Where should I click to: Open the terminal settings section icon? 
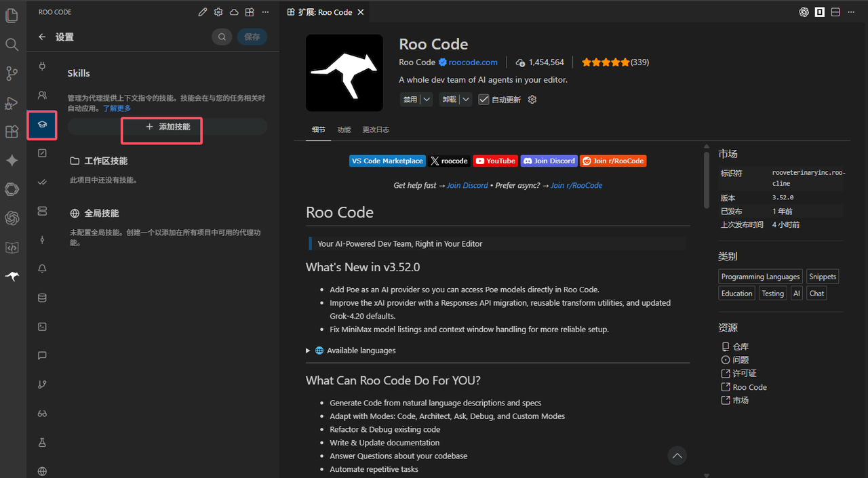(x=42, y=327)
